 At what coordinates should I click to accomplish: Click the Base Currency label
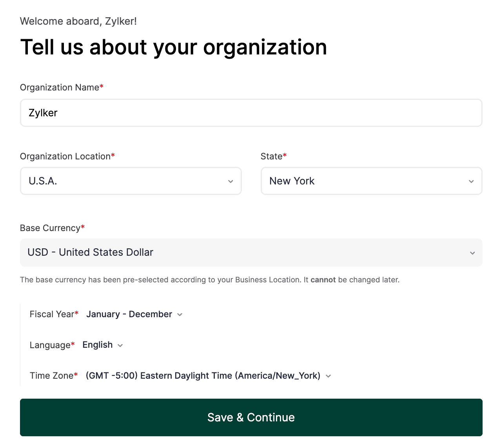tap(52, 228)
